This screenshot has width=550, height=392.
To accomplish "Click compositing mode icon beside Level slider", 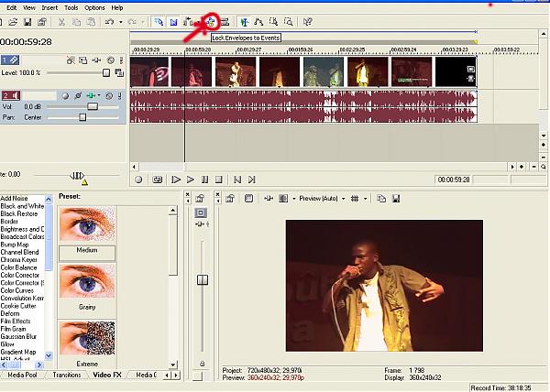I will (119, 73).
